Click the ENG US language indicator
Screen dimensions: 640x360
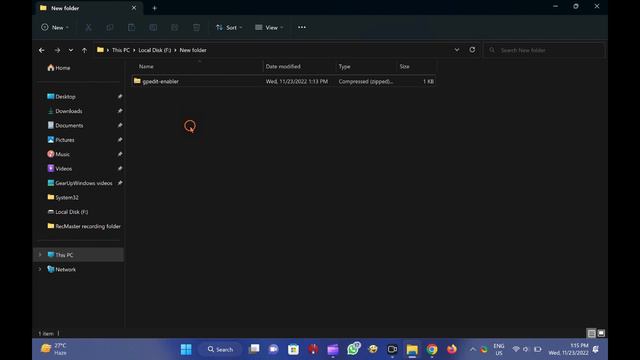(x=499, y=349)
